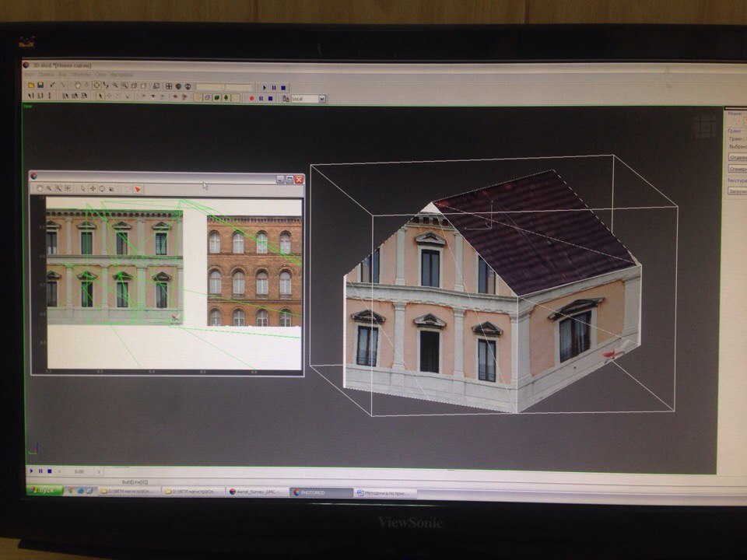Switch to the Aerial_Survey_DMC taskbar item

pyautogui.click(x=258, y=492)
